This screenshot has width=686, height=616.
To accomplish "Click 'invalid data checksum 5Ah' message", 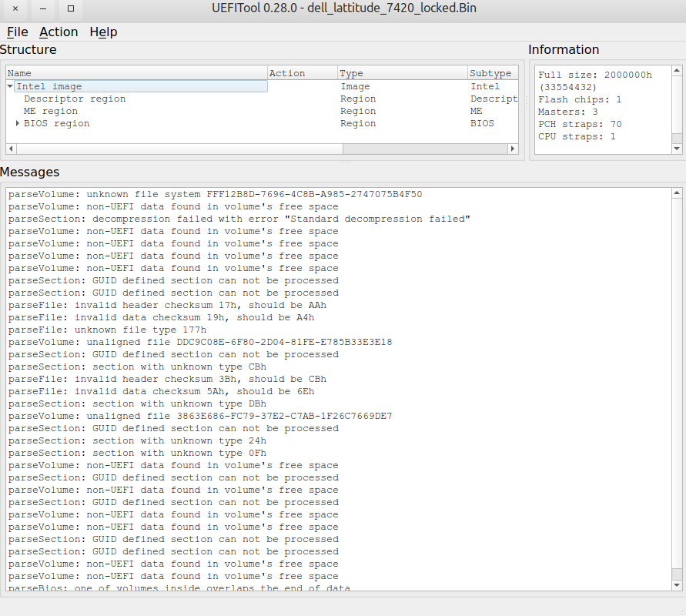I will click(x=161, y=391).
